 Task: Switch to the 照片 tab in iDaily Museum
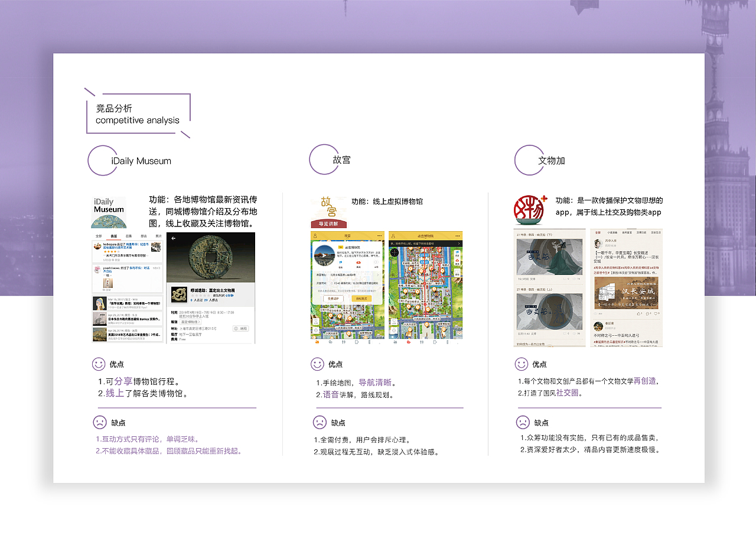[159, 236]
